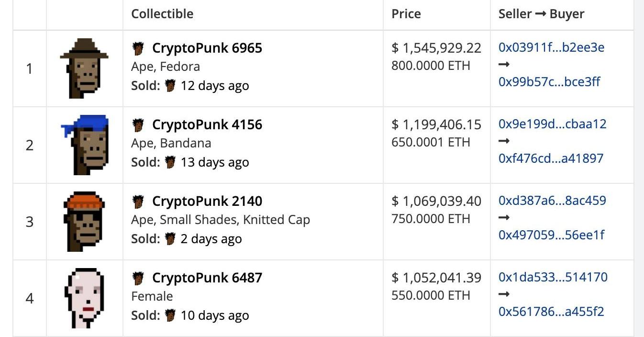Click the CryptoPunk 2140 knitted cap avatar

(84, 222)
